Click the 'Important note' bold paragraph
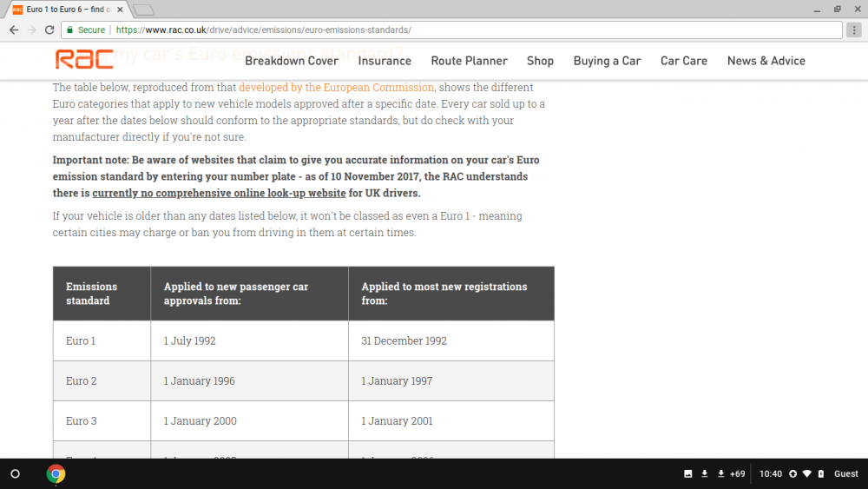Viewport: 868px width, 489px height. [296, 176]
